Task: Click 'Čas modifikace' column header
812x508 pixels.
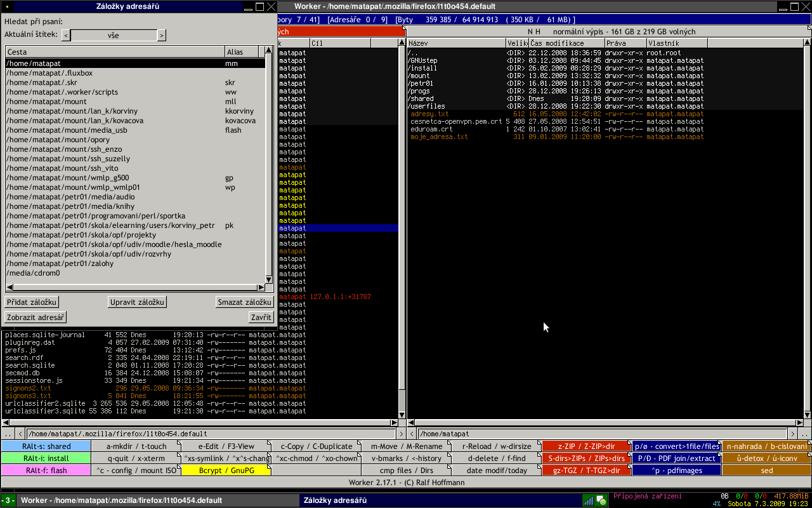Action: pyautogui.click(x=566, y=43)
